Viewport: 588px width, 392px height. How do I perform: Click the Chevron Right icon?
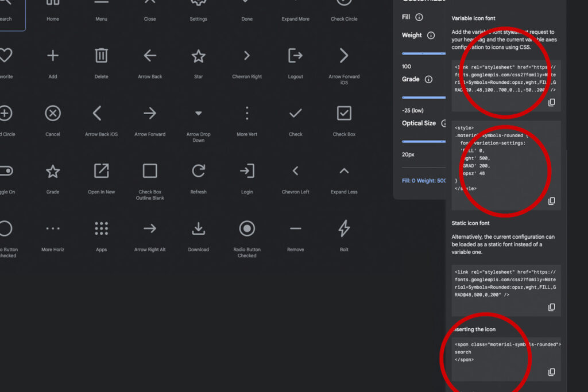[x=247, y=56]
